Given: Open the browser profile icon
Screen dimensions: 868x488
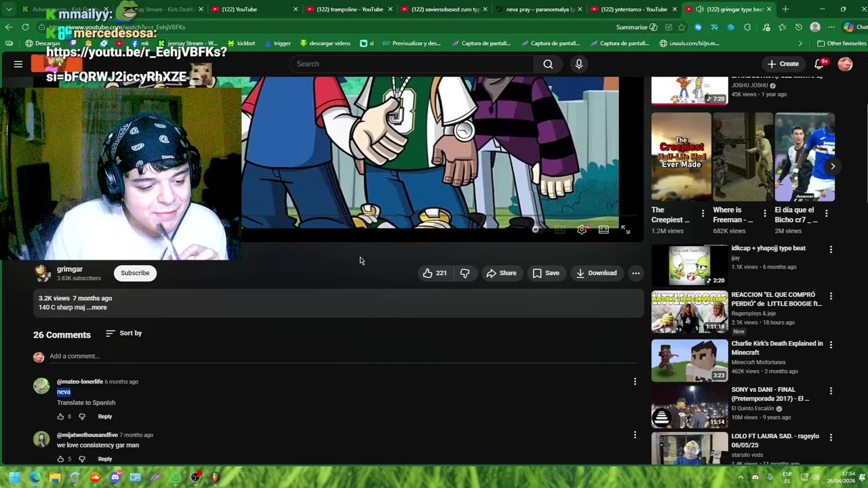Looking at the screenshot, I should pyautogui.click(x=815, y=27).
